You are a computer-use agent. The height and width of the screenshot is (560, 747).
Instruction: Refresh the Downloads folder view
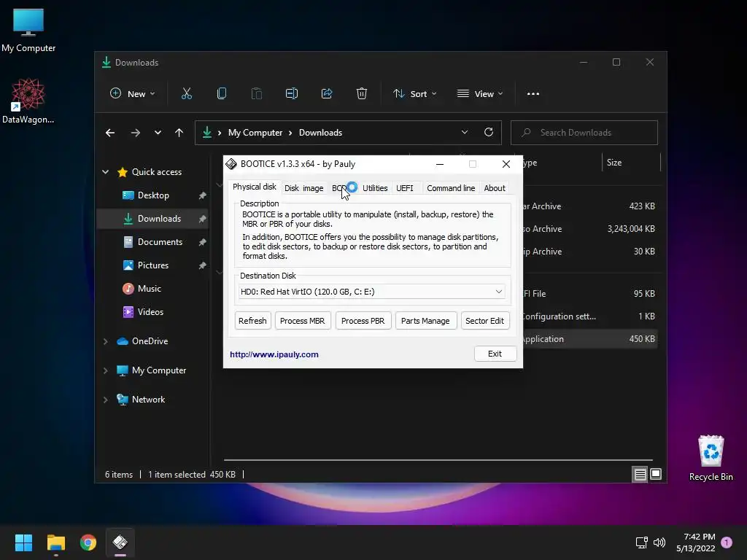tap(489, 133)
